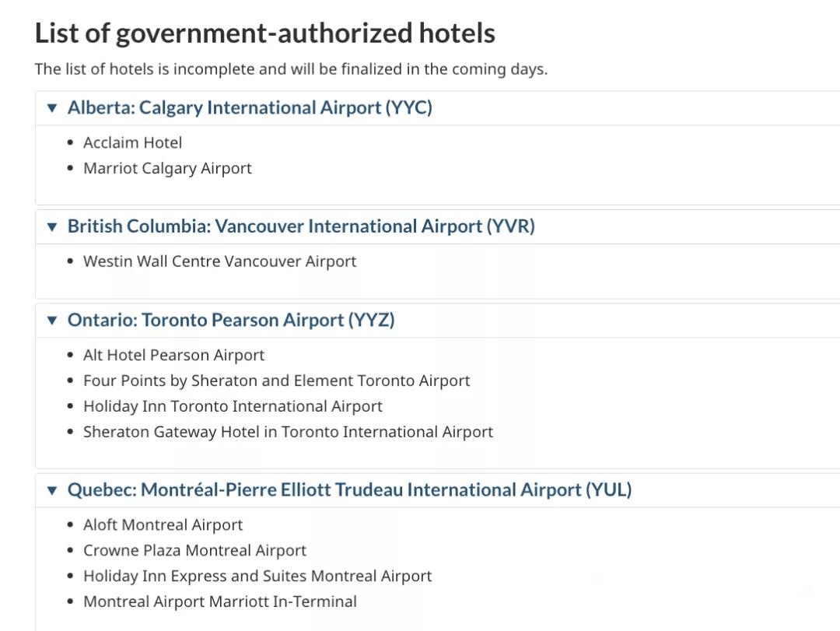Collapse the Quebec Montréal-Trudeau triangle arrow
Viewport: 840px width, 631px height.
[52, 490]
